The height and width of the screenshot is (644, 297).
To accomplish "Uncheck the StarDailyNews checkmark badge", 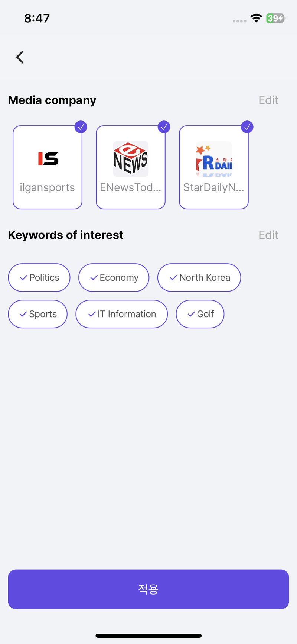I will pyautogui.click(x=247, y=127).
